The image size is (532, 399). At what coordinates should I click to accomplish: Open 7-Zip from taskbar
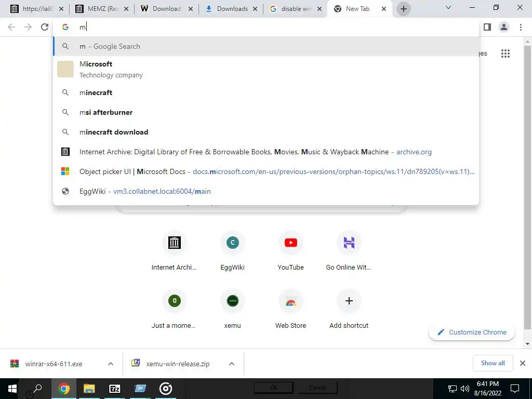coord(114,389)
